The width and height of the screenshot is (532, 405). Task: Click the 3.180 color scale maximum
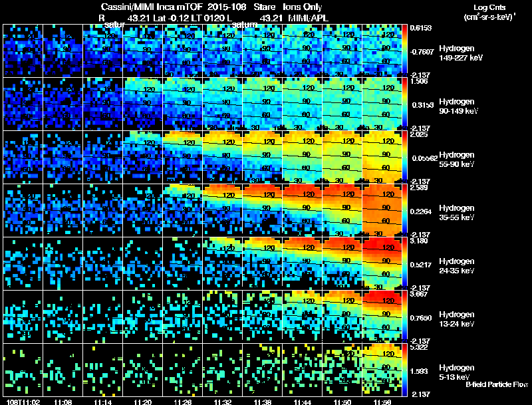click(419, 241)
